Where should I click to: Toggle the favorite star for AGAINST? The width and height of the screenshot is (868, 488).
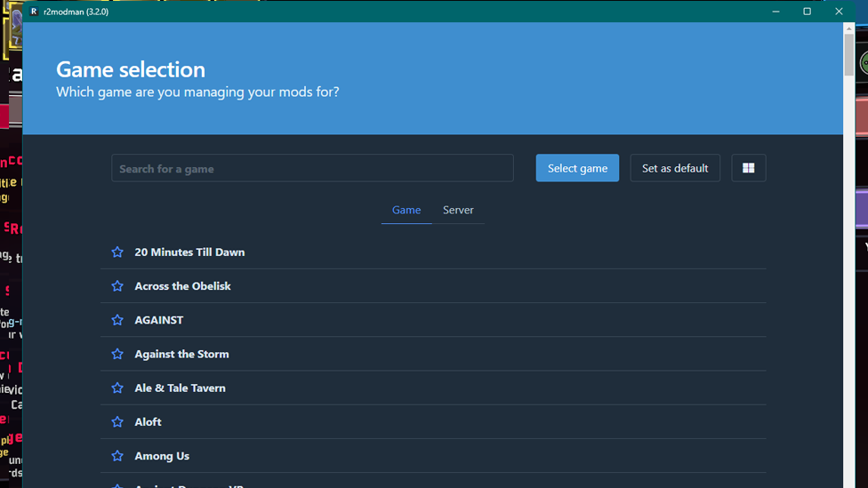(117, 320)
